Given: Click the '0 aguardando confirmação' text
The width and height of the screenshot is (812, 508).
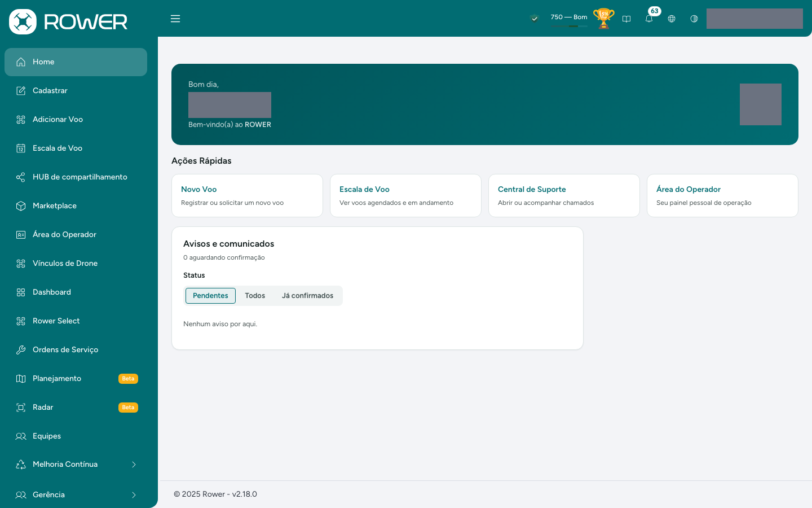Looking at the screenshot, I should [224, 257].
